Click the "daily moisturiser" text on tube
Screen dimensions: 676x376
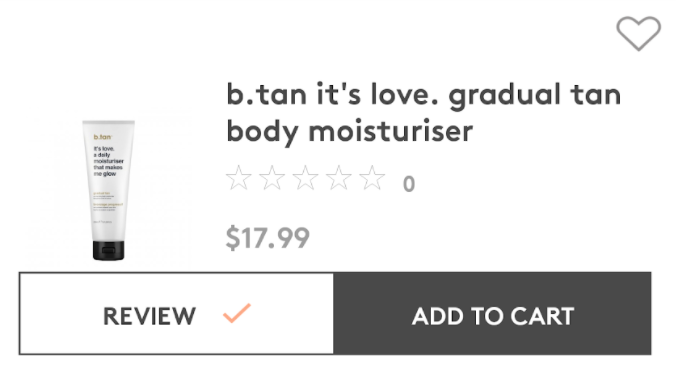point(109,158)
